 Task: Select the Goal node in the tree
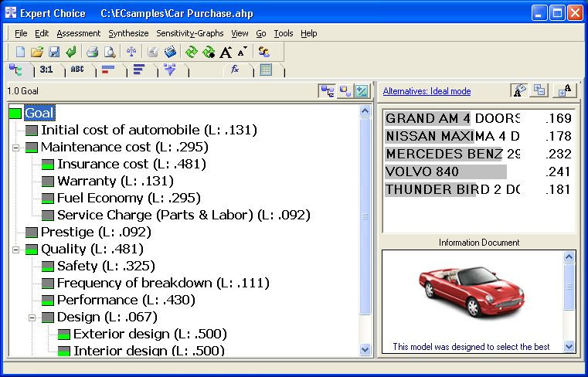coord(39,113)
